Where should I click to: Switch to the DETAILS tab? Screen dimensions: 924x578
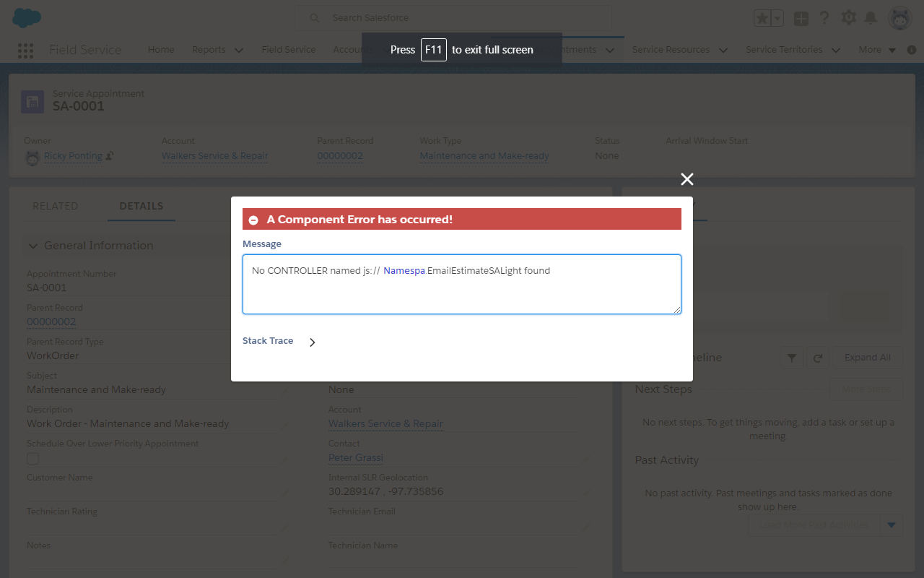[x=141, y=206]
